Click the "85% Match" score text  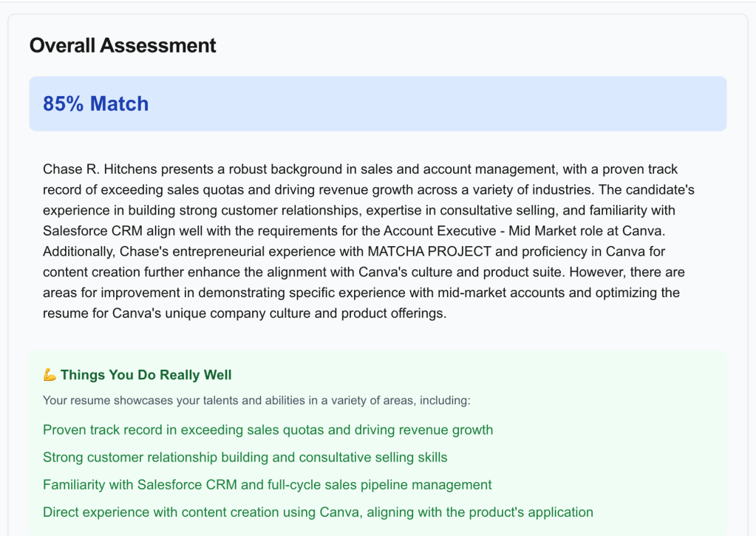pos(95,104)
